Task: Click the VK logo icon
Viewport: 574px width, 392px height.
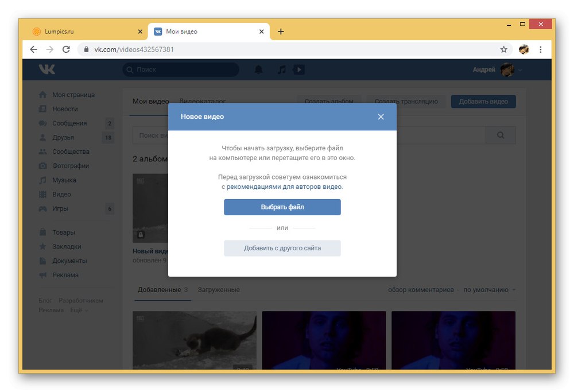Action: (x=47, y=69)
